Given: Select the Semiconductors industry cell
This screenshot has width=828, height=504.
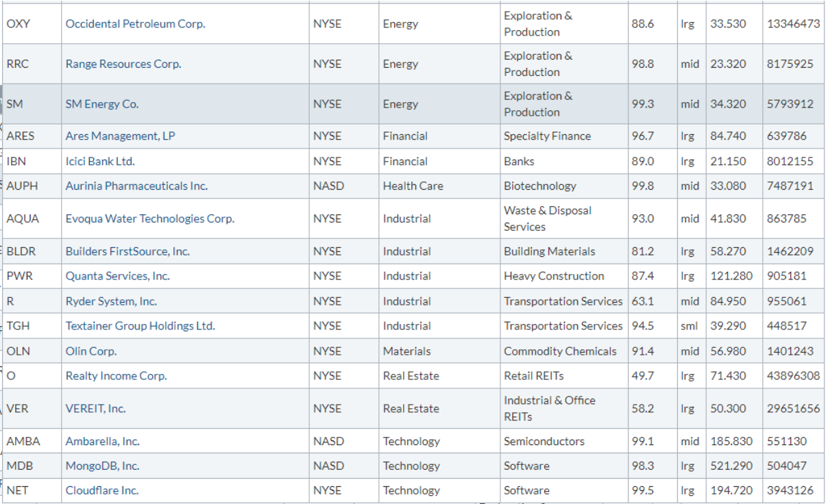Looking at the screenshot, I should tap(564, 442).
